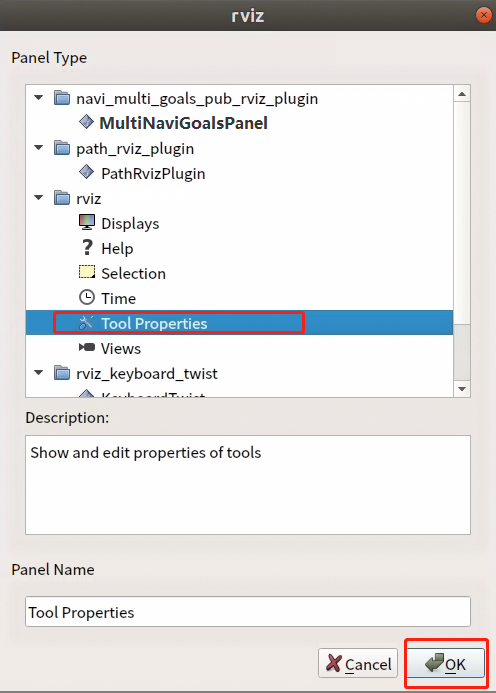Screen dimensions: 496x693
Task: Confirm with the OK button
Action: [x=445, y=663]
